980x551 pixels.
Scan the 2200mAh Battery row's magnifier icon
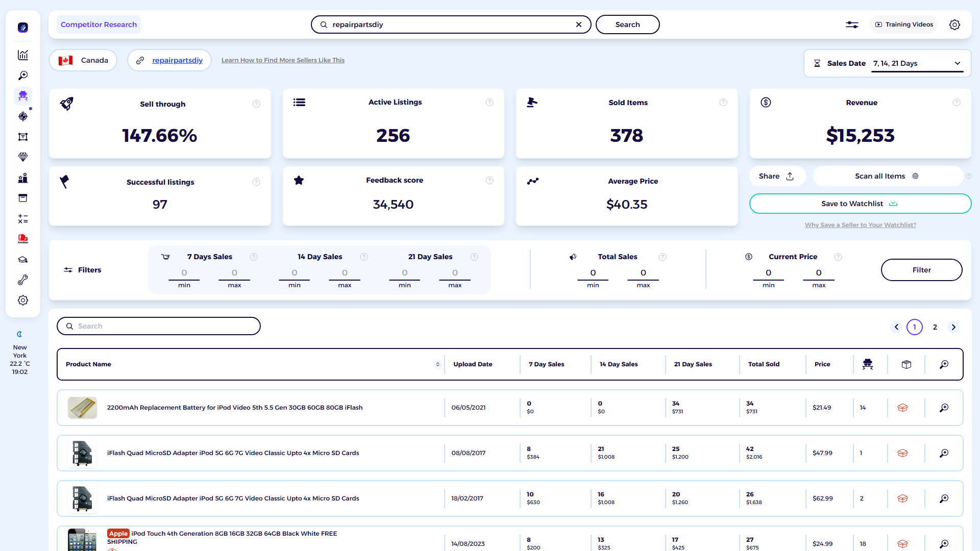pos(944,408)
